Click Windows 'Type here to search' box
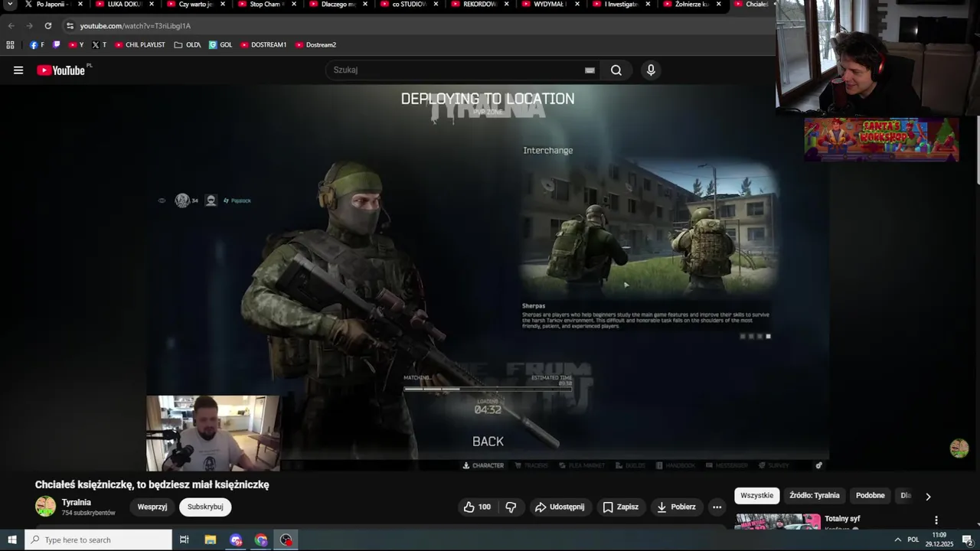The image size is (980, 551). tap(99, 540)
